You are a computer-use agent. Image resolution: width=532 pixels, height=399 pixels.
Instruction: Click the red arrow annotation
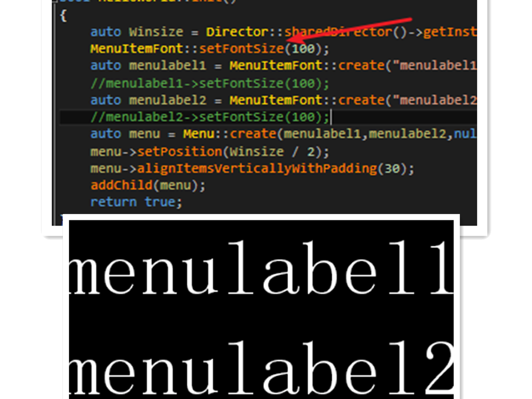click(350, 30)
